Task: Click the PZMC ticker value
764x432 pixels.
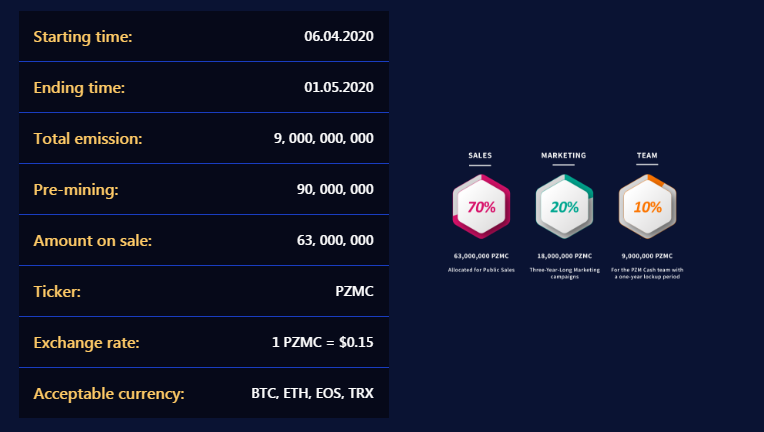Action: point(354,291)
